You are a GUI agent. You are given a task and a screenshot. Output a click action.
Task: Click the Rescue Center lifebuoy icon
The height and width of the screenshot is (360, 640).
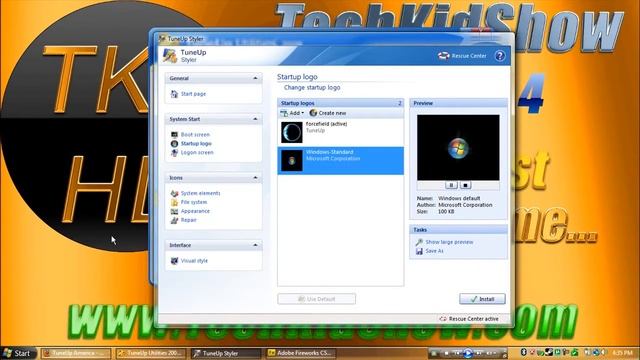click(x=443, y=56)
